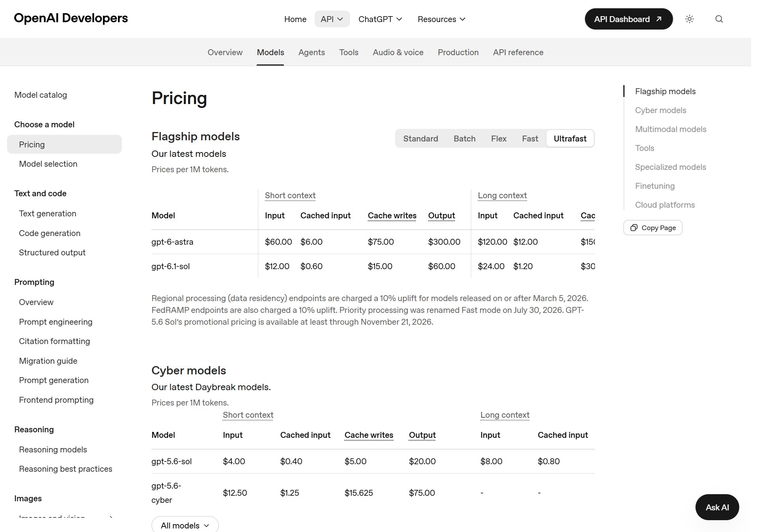Click the Short context label in Flagship table

(290, 195)
